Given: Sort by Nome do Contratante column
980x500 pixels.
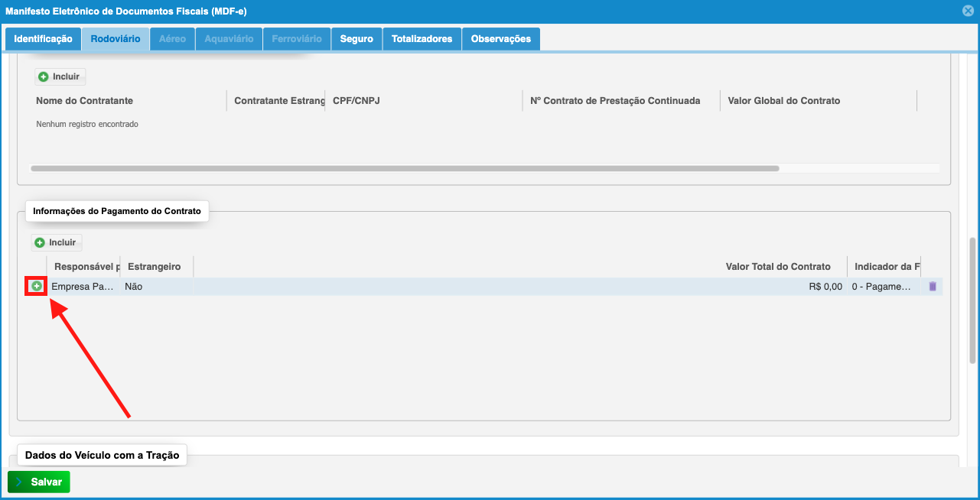Looking at the screenshot, I should [x=84, y=101].
